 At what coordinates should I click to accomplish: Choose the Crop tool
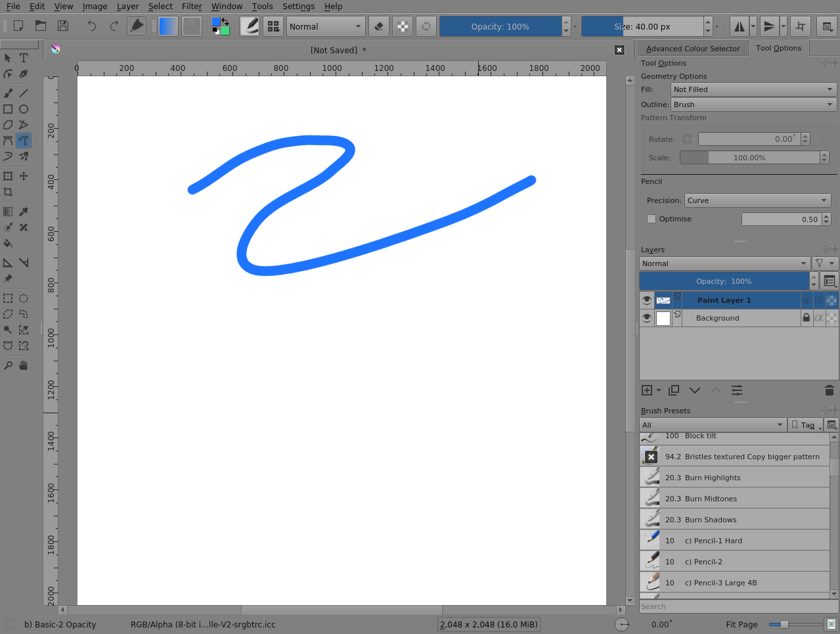tap(9, 191)
